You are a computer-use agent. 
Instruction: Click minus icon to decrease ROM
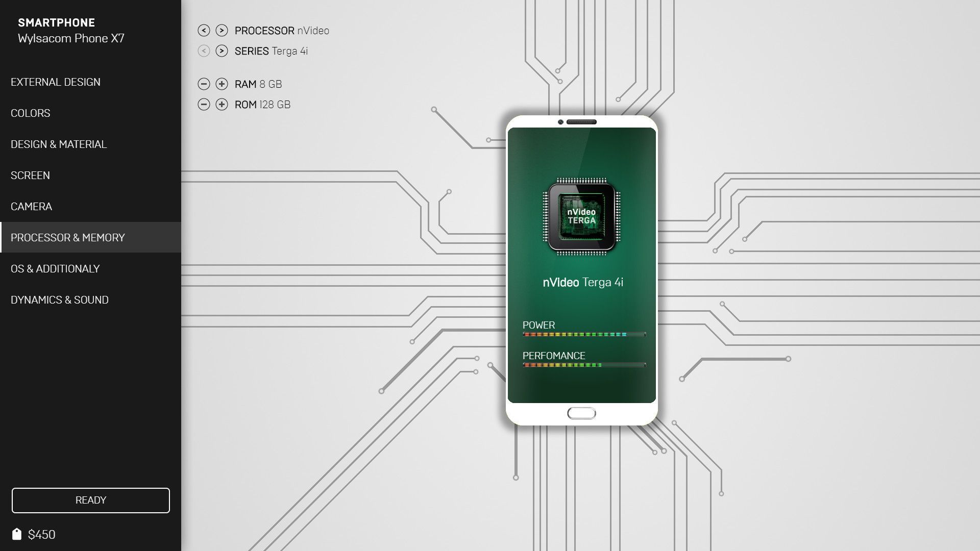[203, 104]
